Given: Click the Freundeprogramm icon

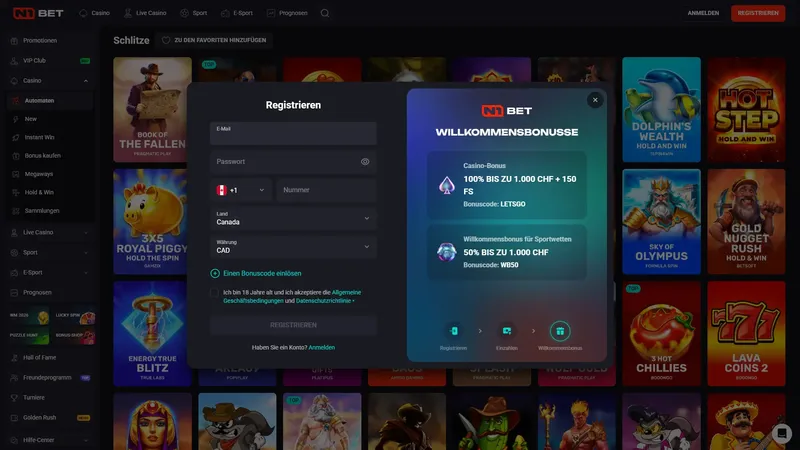Looking at the screenshot, I should click(x=14, y=378).
